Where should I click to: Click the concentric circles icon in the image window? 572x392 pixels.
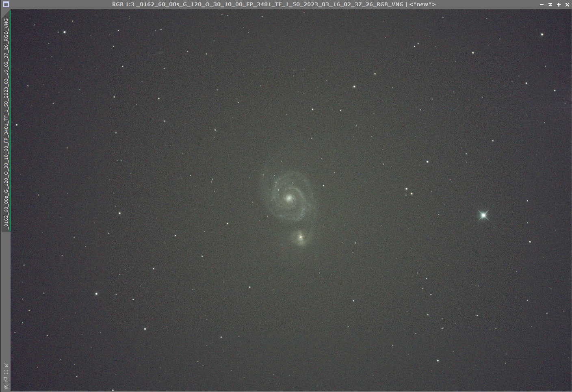[6, 387]
